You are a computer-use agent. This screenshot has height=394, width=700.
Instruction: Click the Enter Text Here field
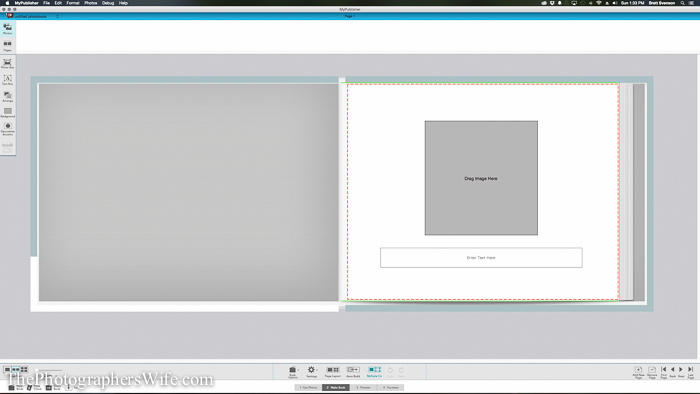481,257
